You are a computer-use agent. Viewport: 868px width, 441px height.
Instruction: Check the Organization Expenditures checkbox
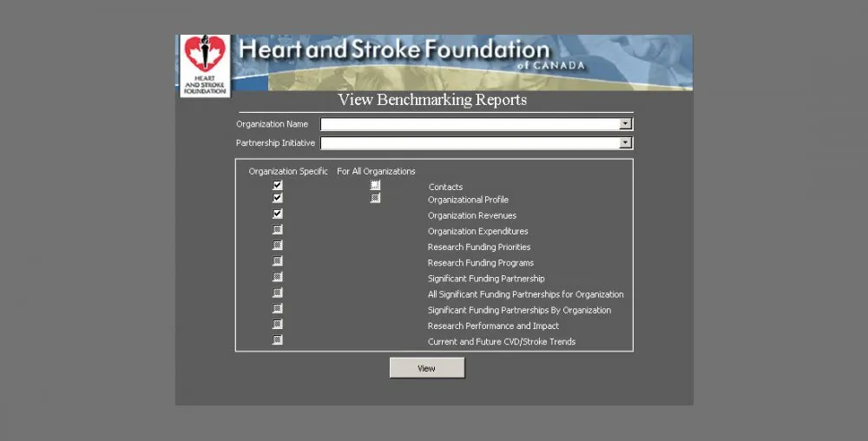278,230
